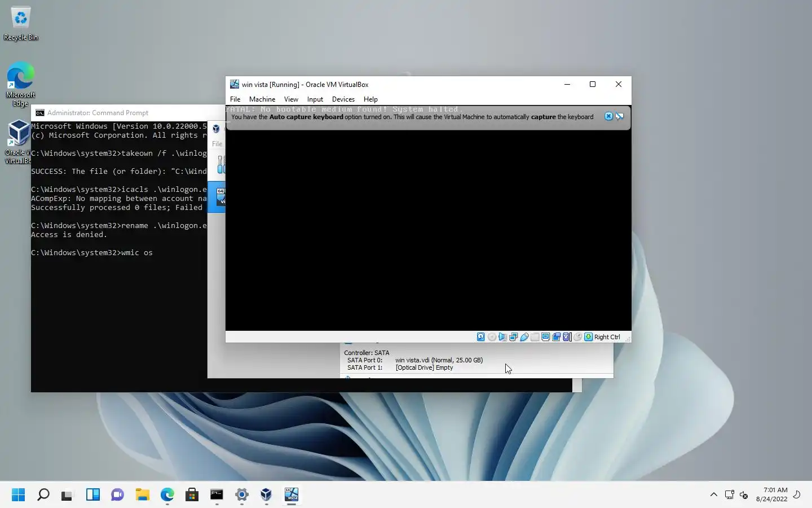Open the File menu in VirtualBox Manager window
Image resolution: width=812 pixels, height=508 pixels.
217,144
